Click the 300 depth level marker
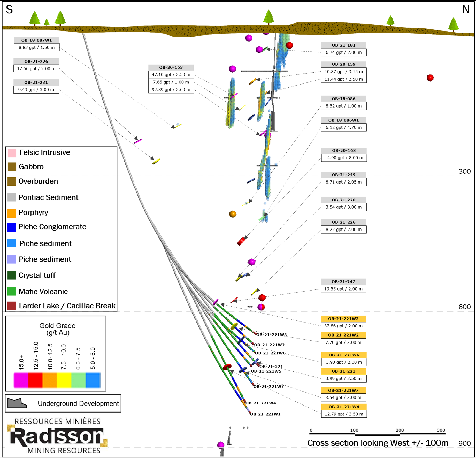The width and height of the screenshot is (476, 458). point(464,171)
